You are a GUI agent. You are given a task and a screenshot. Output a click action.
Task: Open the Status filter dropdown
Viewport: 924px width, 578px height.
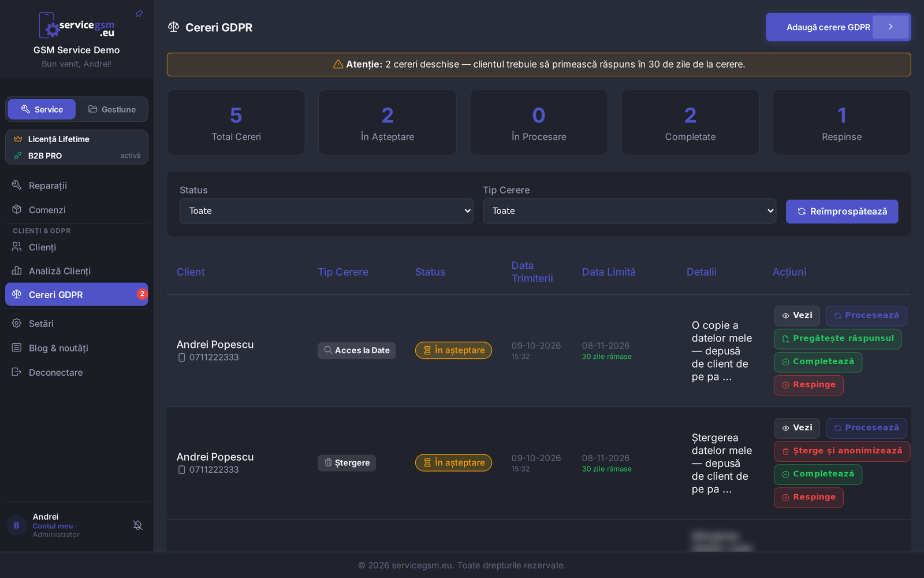(x=326, y=211)
